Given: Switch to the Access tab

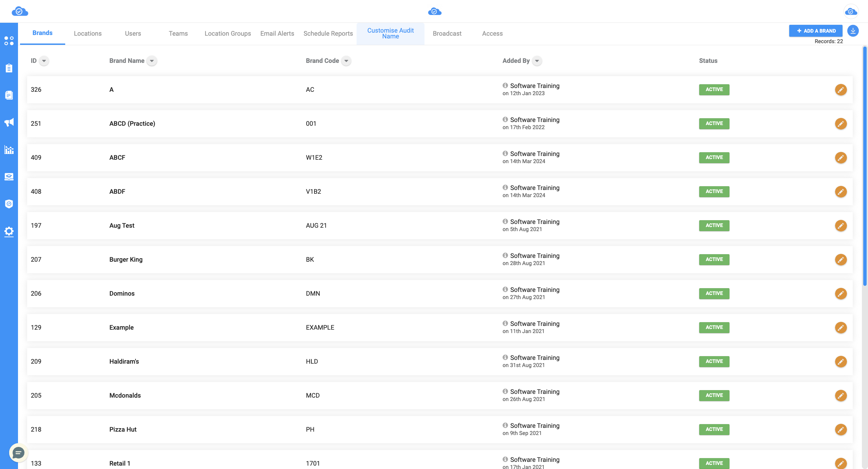Looking at the screenshot, I should point(492,33).
